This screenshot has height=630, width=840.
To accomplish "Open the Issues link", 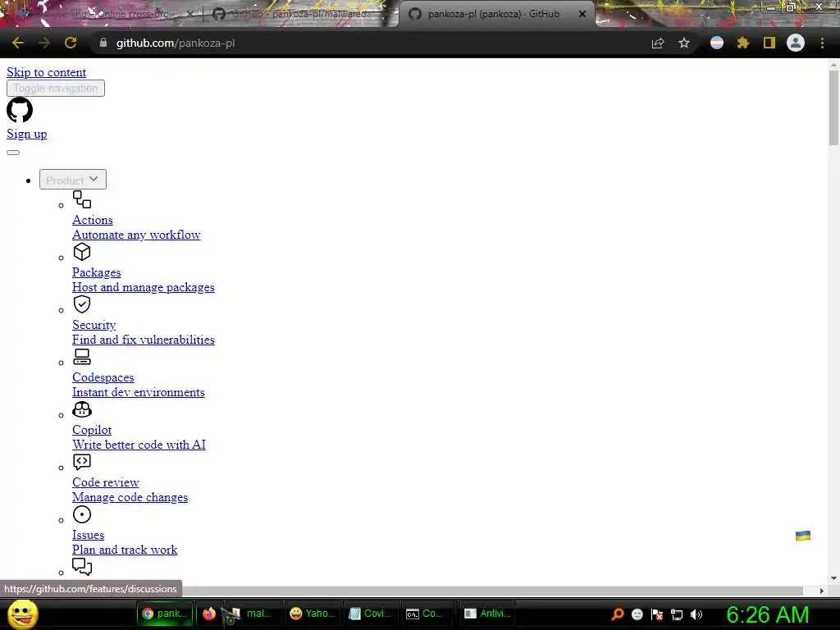I will coord(89,535).
